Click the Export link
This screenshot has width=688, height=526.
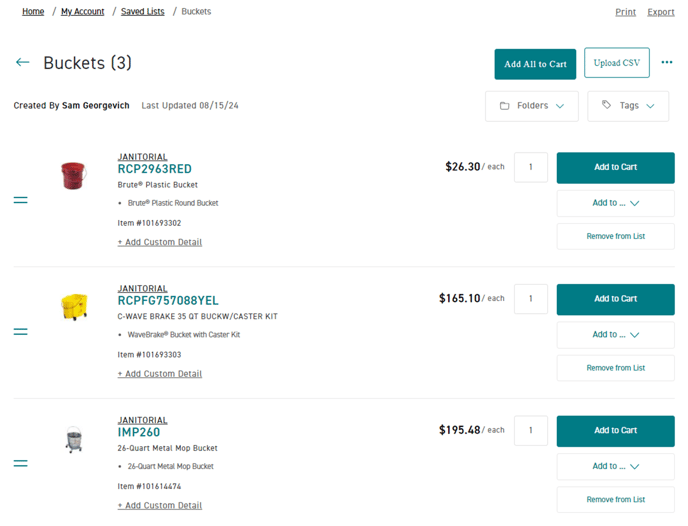[660, 12]
